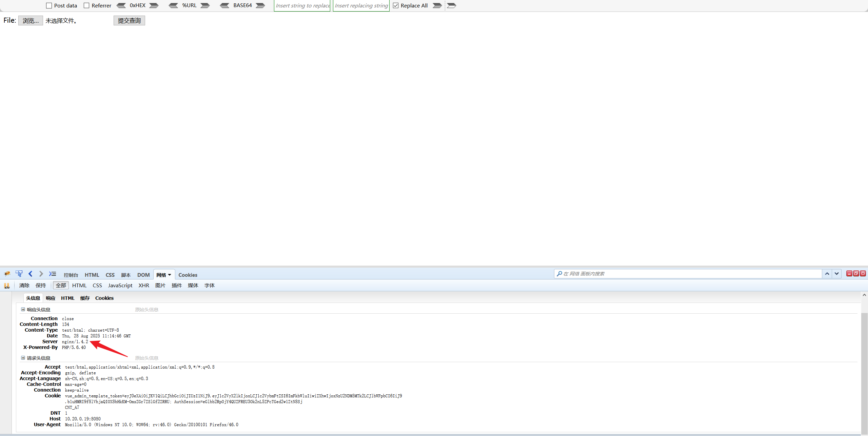This screenshot has width=868, height=436.
Task: Switch to the DOM panel tab
Action: click(x=143, y=275)
